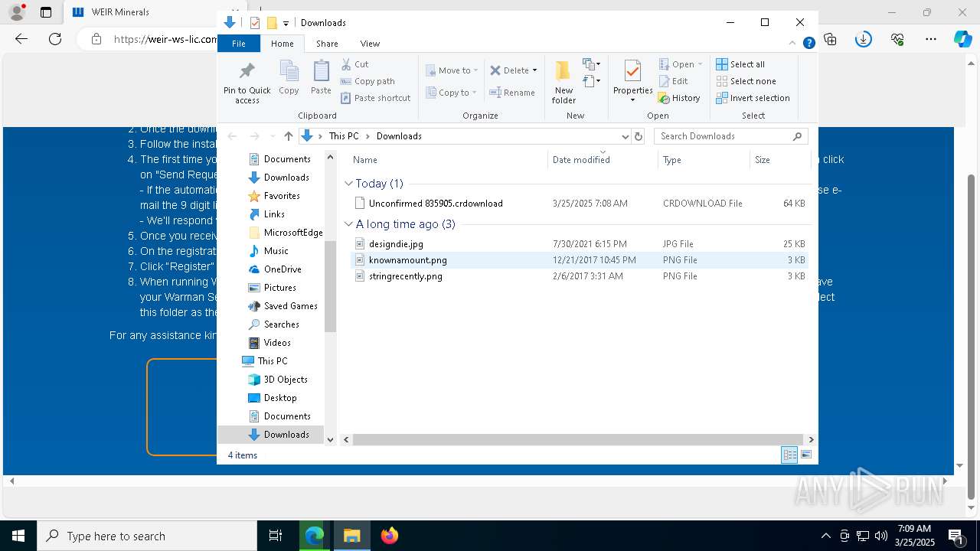Select stringrecently.png file
Screen dimensions: 980x551
pyautogui.click(x=579, y=276)
